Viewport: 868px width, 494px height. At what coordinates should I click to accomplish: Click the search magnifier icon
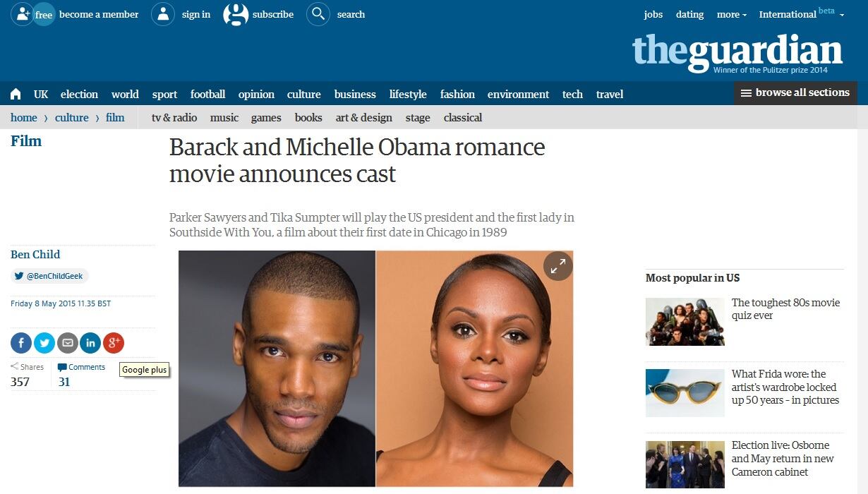click(318, 14)
